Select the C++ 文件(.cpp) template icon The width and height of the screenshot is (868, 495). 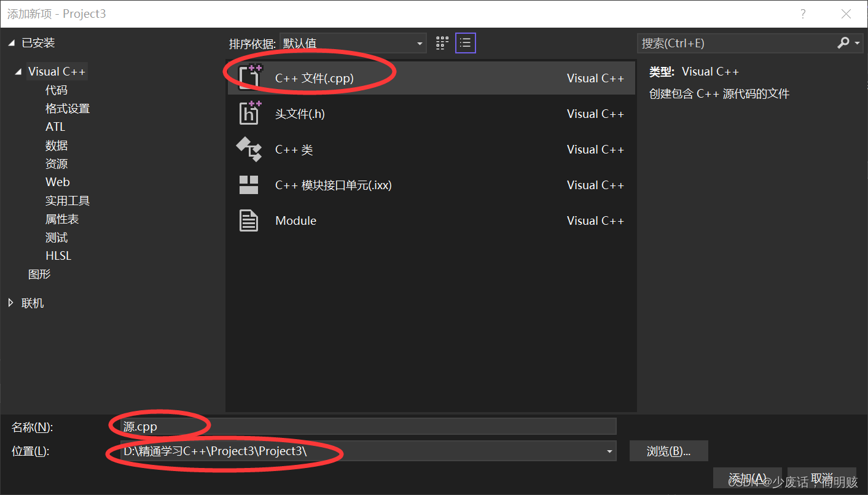250,77
